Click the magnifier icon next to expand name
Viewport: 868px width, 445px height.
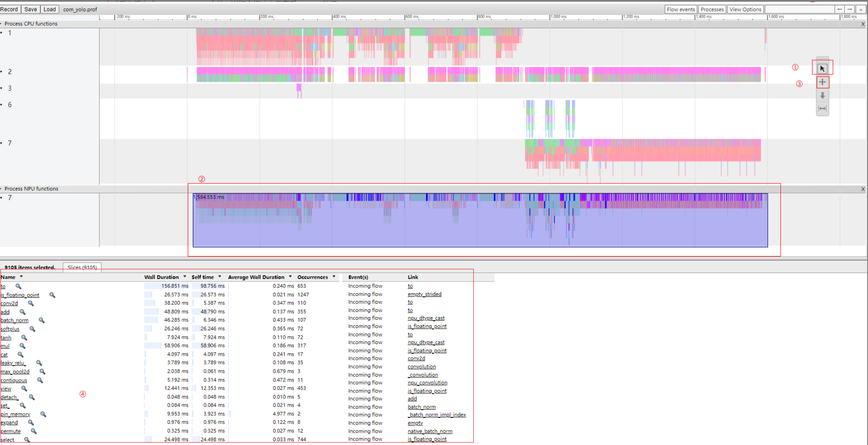click(x=30, y=422)
